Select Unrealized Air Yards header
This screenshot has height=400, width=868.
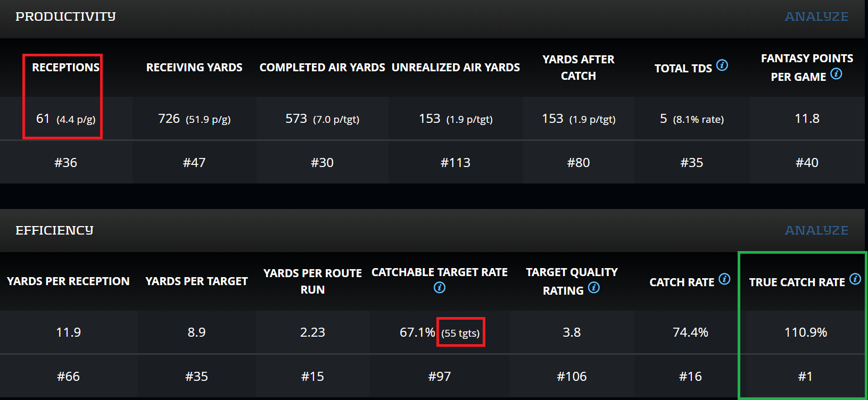[x=456, y=68]
